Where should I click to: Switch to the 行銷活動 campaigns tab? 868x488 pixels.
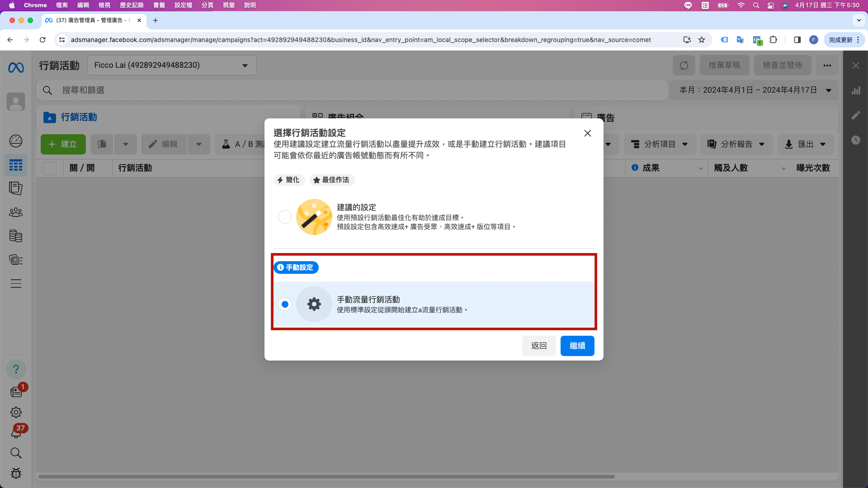pyautogui.click(x=168, y=117)
